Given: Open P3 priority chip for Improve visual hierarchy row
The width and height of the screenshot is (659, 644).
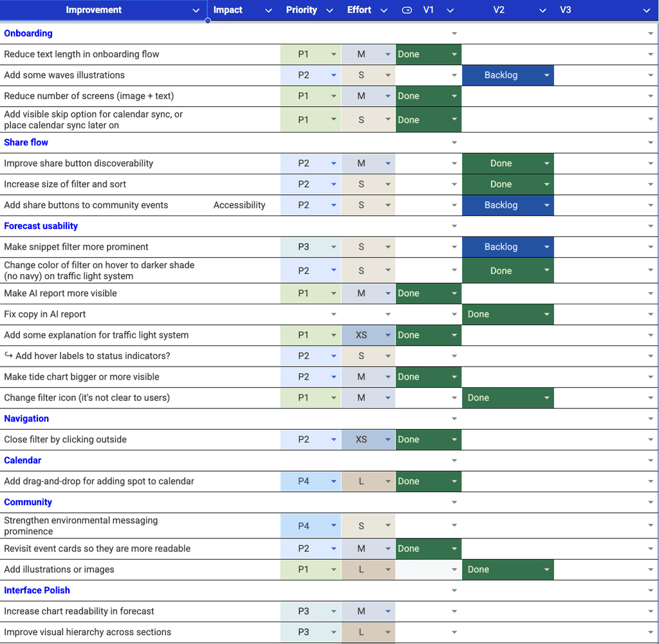Looking at the screenshot, I should [x=311, y=632].
